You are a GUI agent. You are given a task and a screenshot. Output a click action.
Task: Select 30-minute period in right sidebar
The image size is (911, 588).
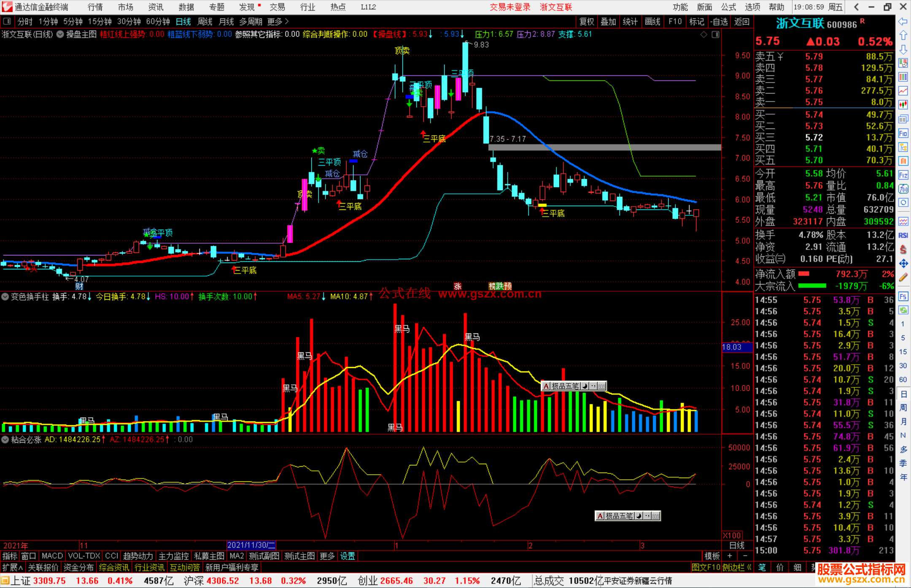tap(903, 365)
